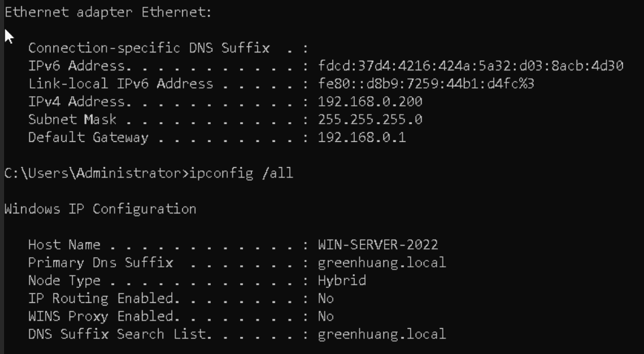The width and height of the screenshot is (644, 354).
Task: Click the link-local IPv6 address starting fe80
Action: tap(426, 84)
